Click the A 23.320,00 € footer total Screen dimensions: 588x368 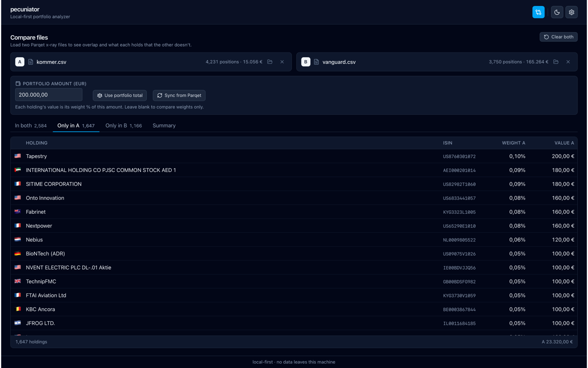click(557, 342)
